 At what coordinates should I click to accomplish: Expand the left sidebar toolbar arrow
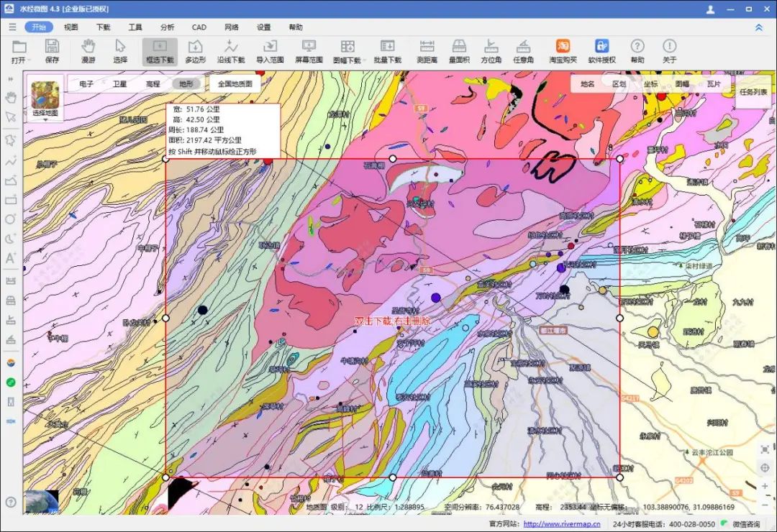[10, 79]
